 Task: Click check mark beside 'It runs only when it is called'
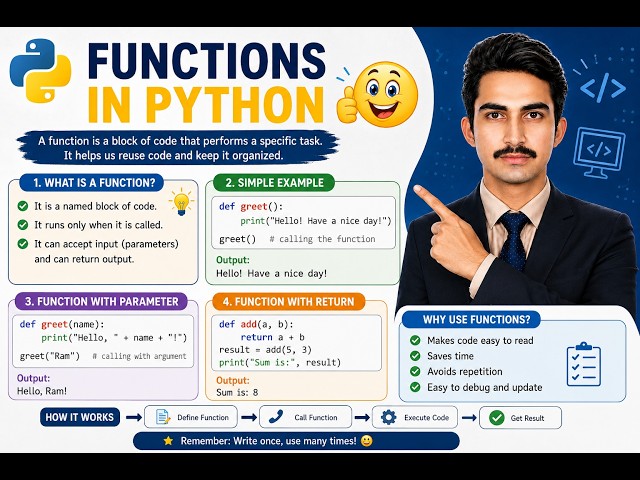pos(23,225)
